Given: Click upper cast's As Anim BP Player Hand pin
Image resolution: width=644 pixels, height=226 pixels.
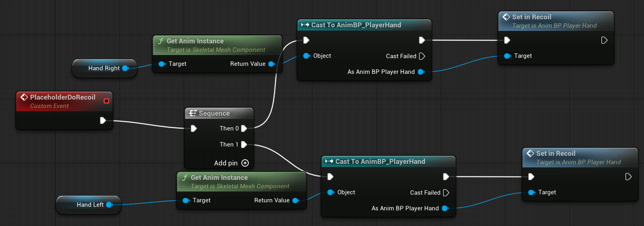Looking at the screenshot, I should (421, 72).
